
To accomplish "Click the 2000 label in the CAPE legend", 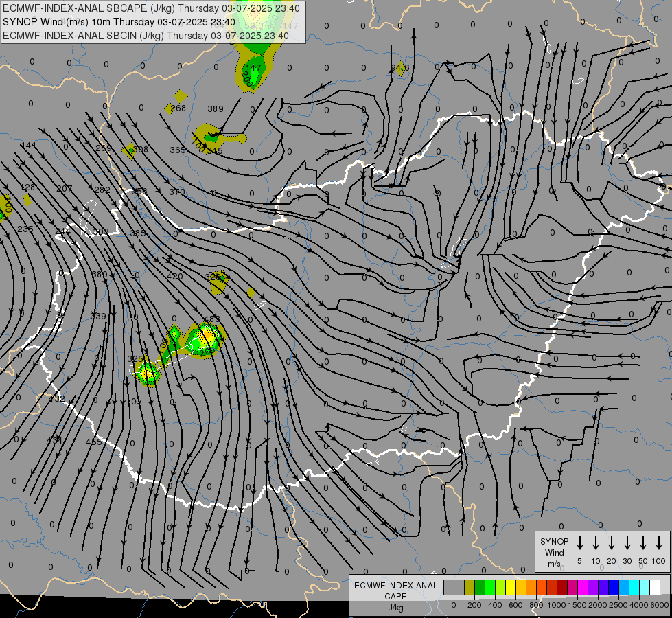I will click(x=597, y=605).
